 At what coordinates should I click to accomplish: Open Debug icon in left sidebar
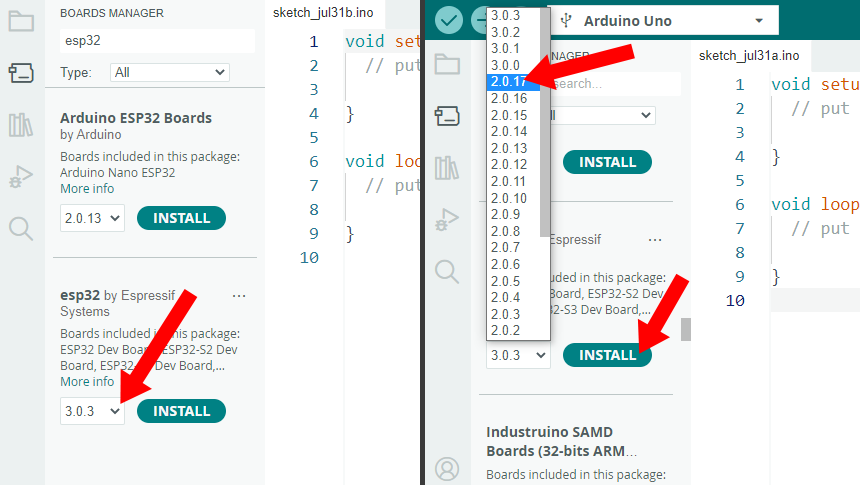pyautogui.click(x=21, y=177)
